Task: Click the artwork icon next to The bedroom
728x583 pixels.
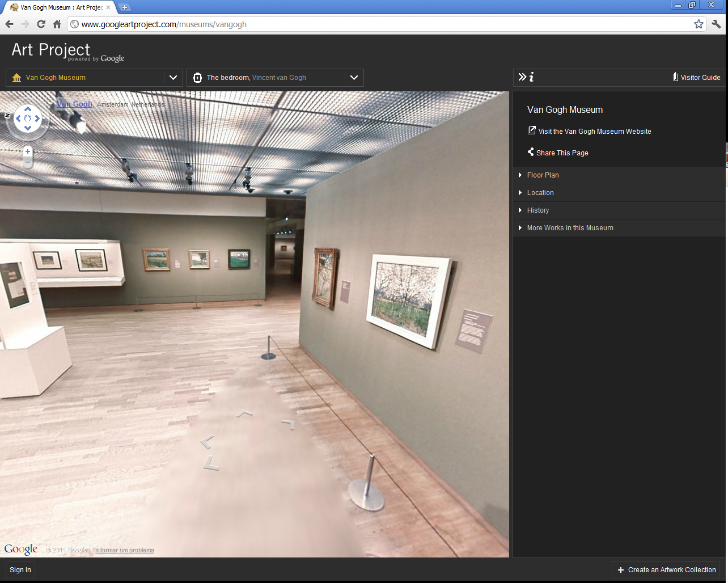Action: tap(197, 78)
